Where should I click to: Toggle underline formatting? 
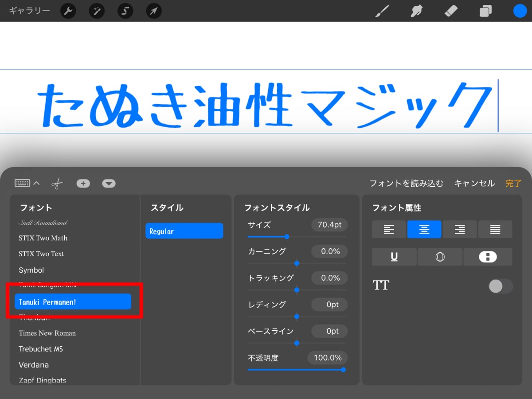click(x=394, y=257)
